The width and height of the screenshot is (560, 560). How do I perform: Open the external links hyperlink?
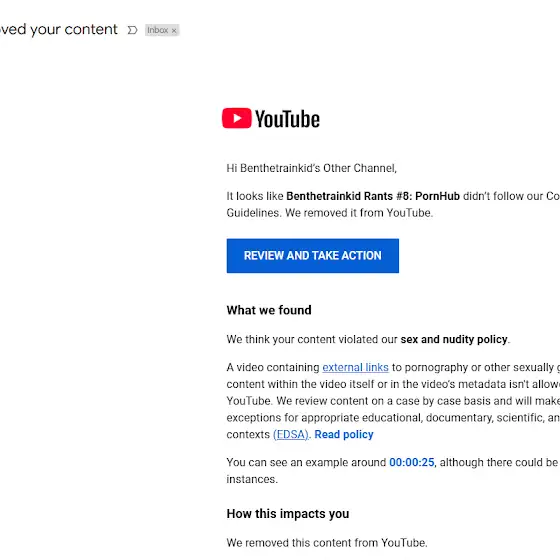(355, 368)
